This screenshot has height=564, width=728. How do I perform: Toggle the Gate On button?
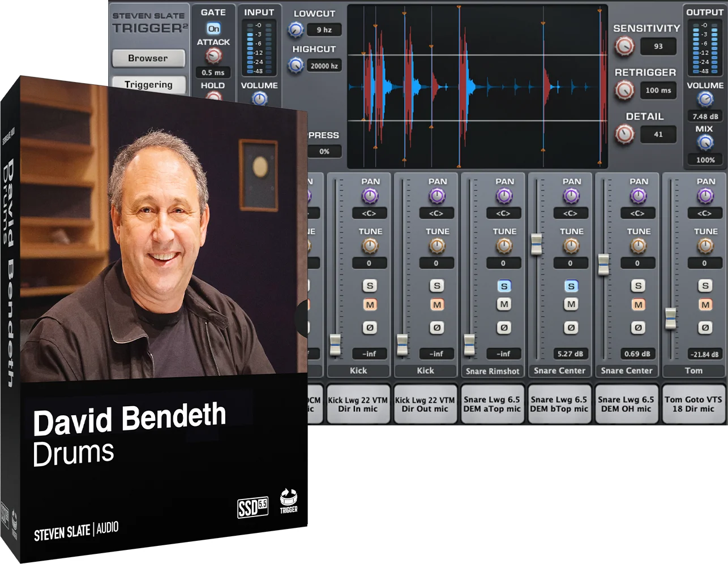click(x=213, y=28)
